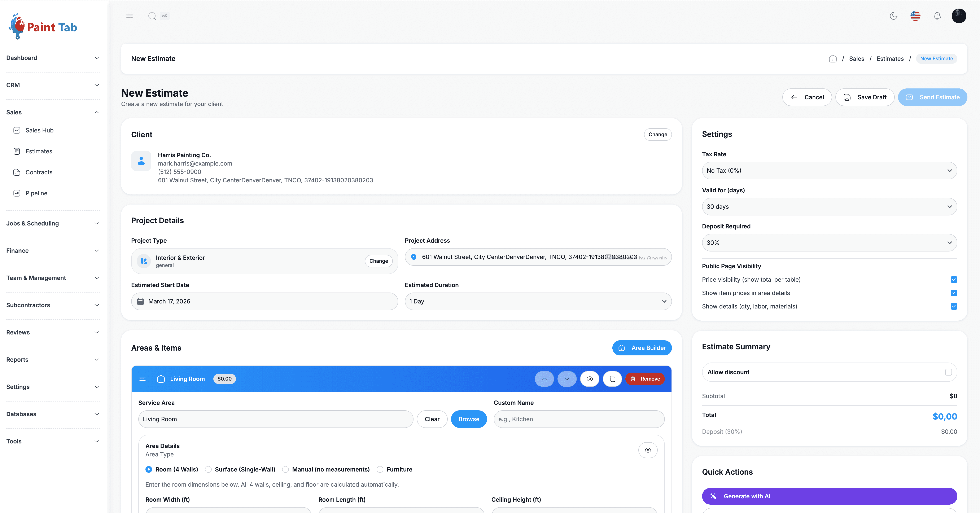Screen dimensions: 980x513
Task: Toggle Living Room header visibility eye
Action: point(589,379)
